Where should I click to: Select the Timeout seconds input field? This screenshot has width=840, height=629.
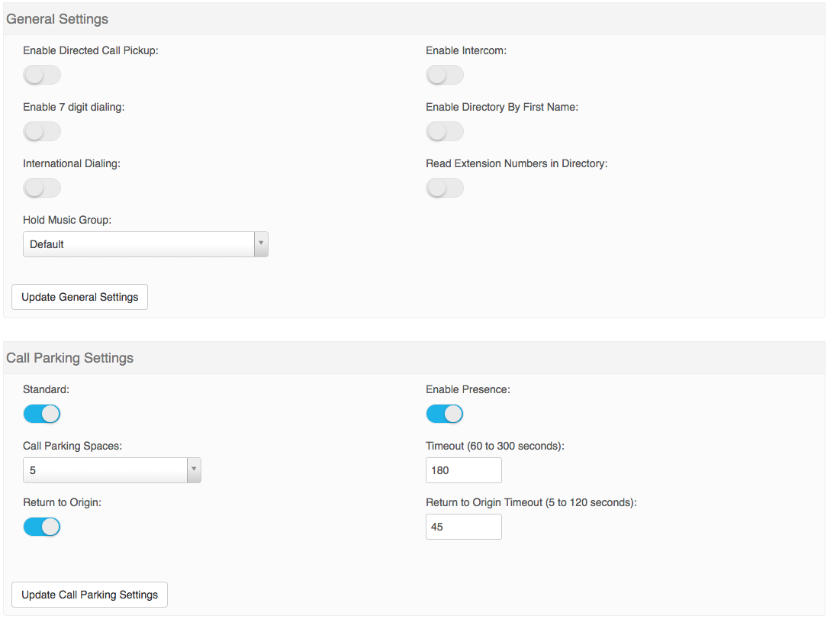pos(463,469)
